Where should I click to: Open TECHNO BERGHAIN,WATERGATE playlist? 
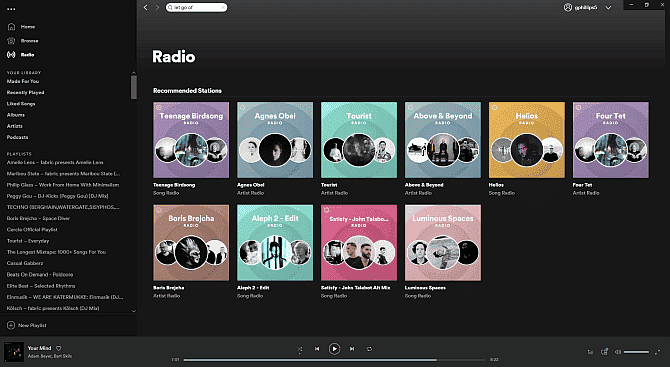pyautogui.click(x=63, y=207)
